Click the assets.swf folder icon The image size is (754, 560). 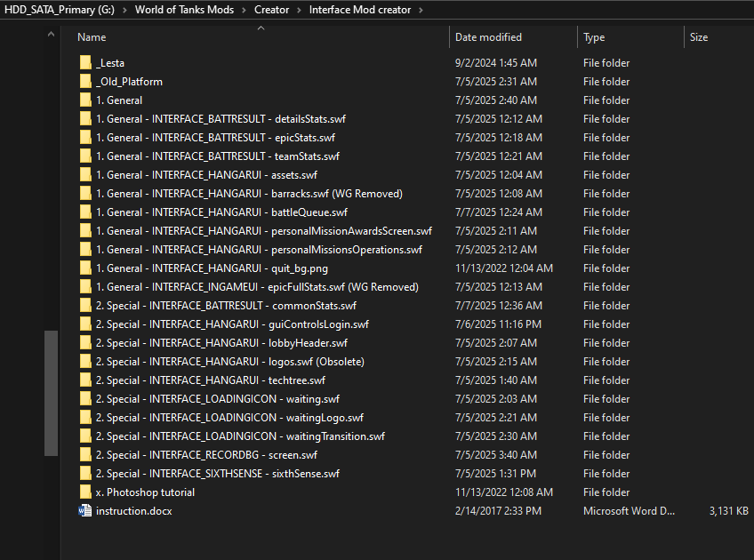(85, 175)
